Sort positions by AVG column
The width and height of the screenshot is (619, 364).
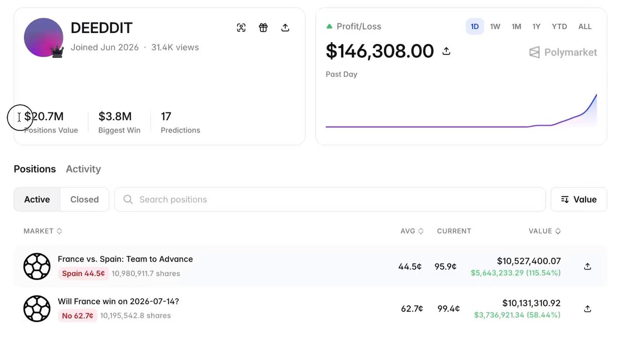412,231
